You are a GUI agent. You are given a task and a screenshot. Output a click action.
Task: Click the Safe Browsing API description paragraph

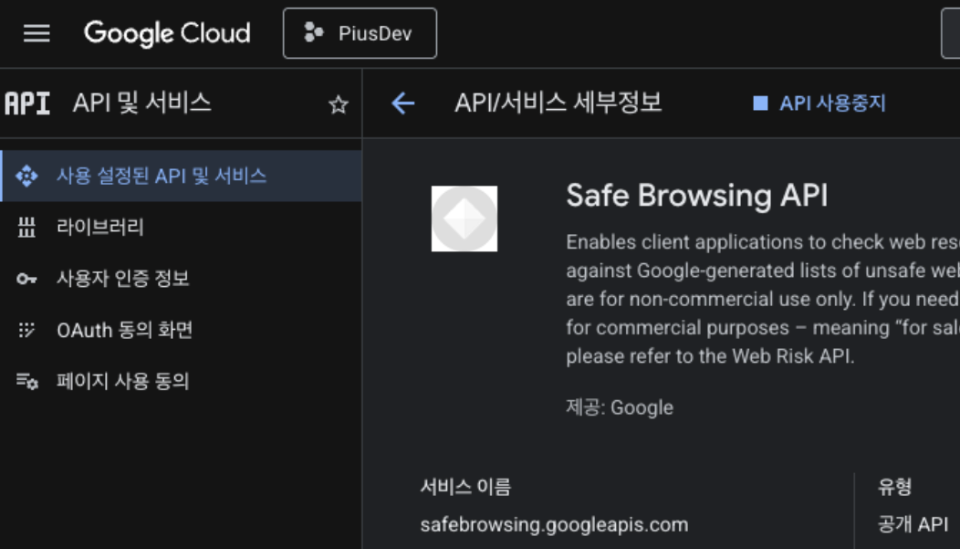(763, 299)
